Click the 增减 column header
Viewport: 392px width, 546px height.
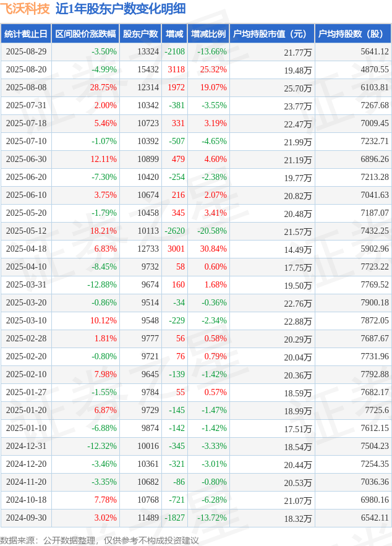tap(174, 34)
